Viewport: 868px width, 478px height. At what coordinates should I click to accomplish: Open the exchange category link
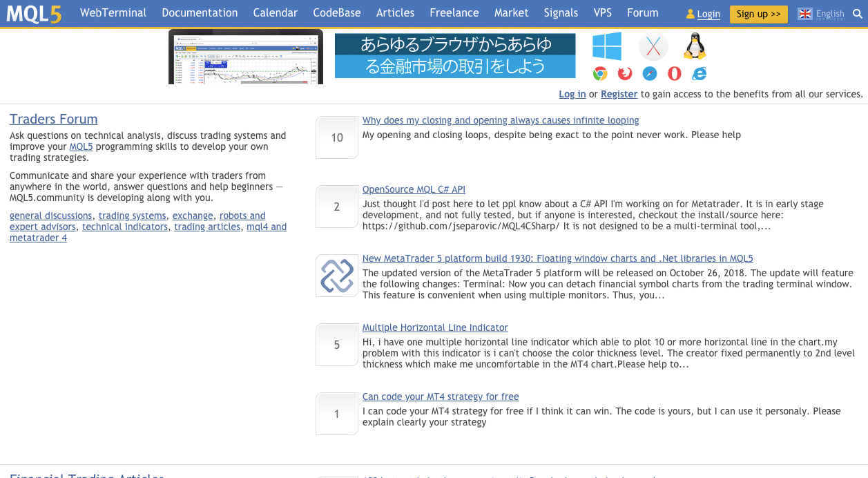coord(193,216)
